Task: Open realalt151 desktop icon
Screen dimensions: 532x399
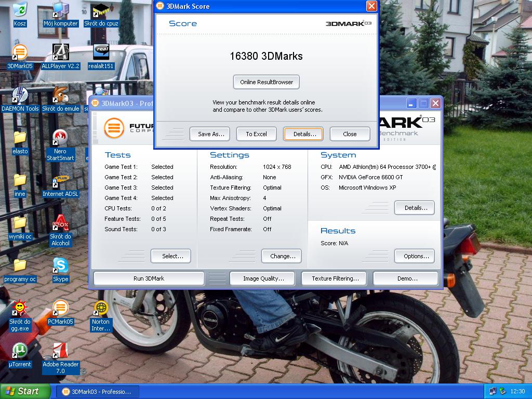Action: point(101,57)
